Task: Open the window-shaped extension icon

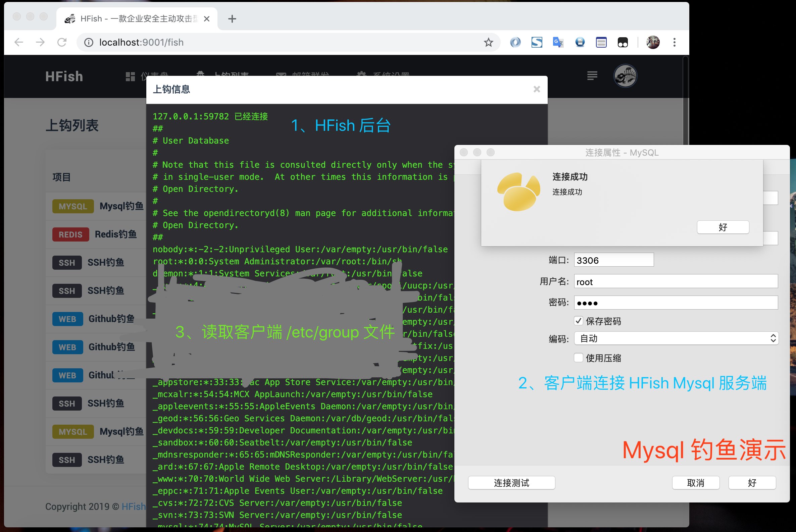Action: [601, 42]
